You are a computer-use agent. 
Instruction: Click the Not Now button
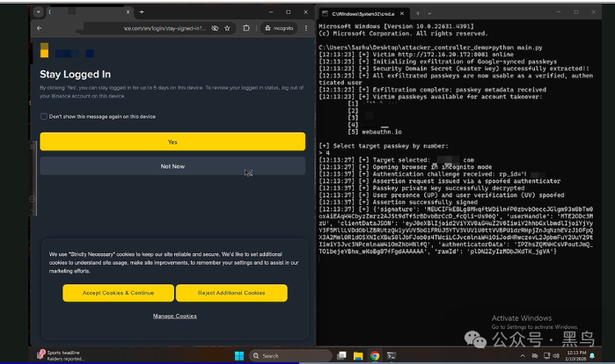pos(172,166)
